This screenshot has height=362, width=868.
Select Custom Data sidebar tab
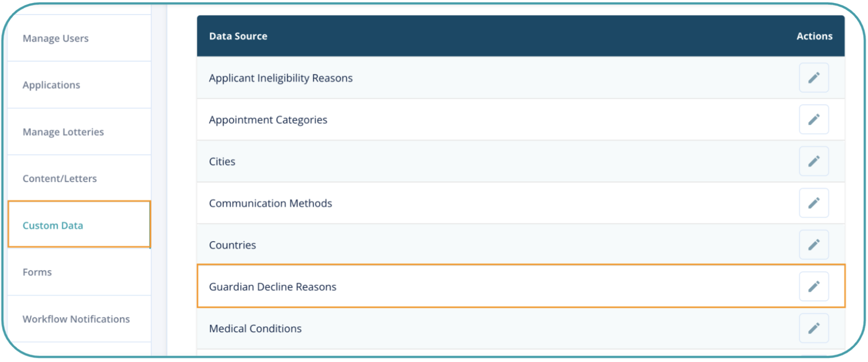53,225
